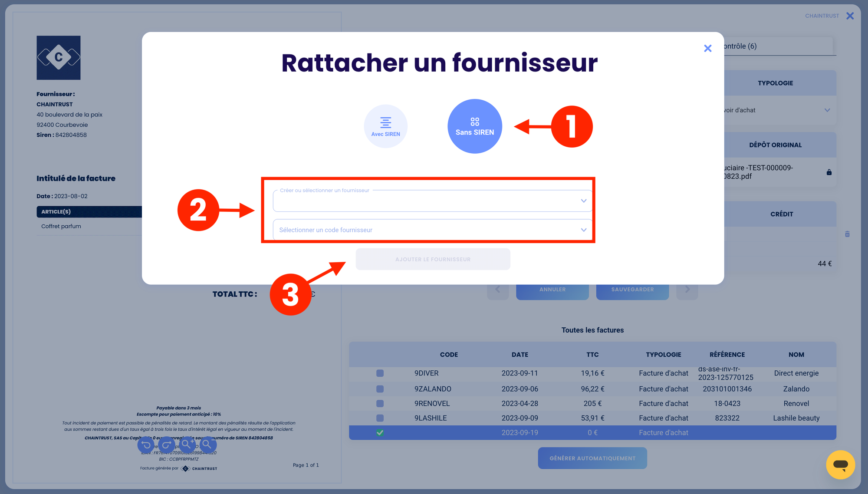Select the Sans SIREN option
Viewport: 868px width, 494px height.
coord(475,126)
